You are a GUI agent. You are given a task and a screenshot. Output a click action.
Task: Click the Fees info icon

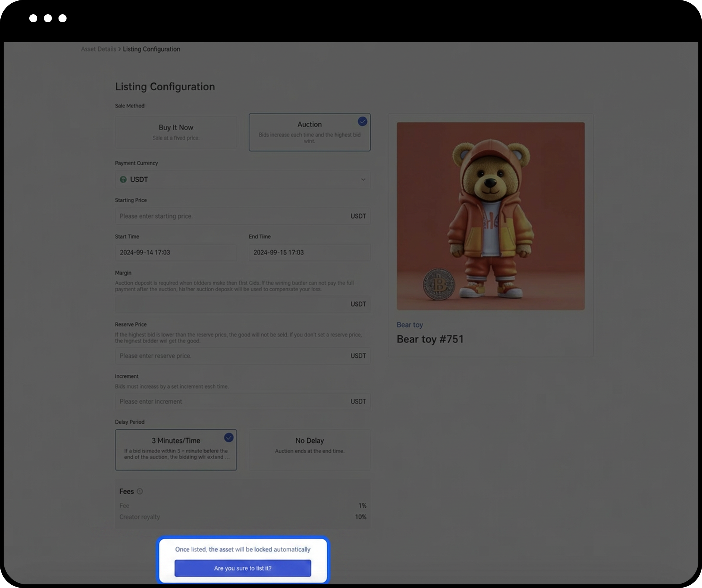pyautogui.click(x=140, y=491)
